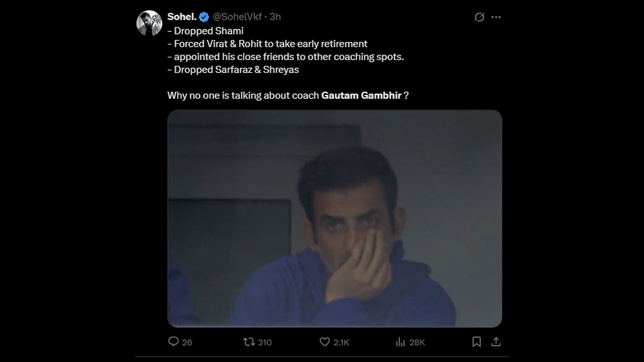644x362 pixels.
Task: Like the tweet with the heart icon
Action: 324,342
